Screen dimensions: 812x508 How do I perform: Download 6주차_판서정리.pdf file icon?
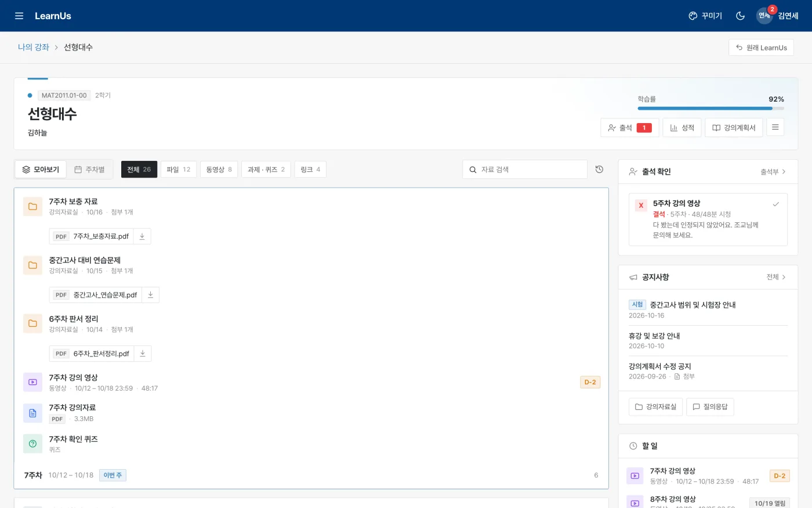(x=143, y=354)
